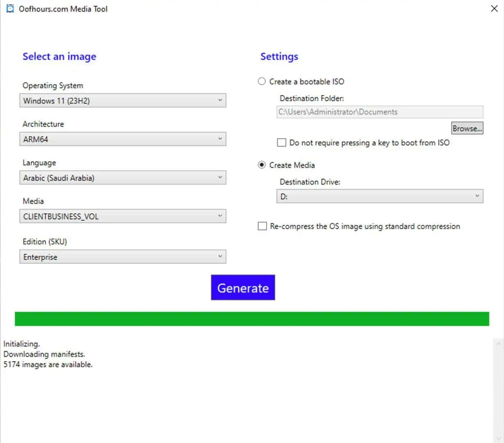The height and width of the screenshot is (443, 504).
Task: Expand the Language combo box
Action: pos(123,178)
